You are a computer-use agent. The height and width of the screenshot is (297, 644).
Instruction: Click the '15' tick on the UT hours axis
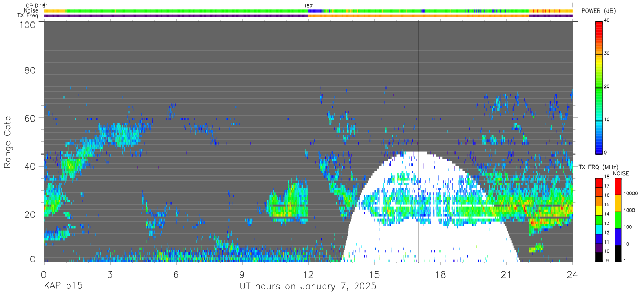pos(374,274)
